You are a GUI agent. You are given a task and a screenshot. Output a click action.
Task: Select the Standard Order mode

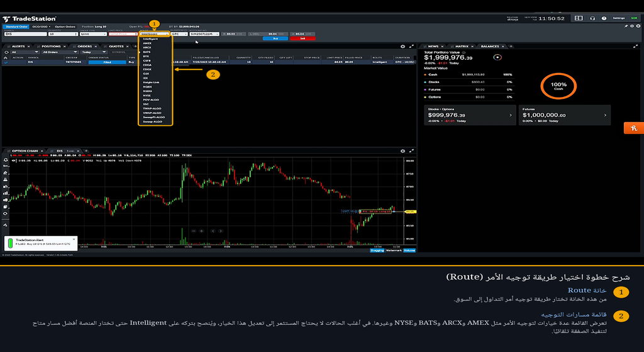16,26
